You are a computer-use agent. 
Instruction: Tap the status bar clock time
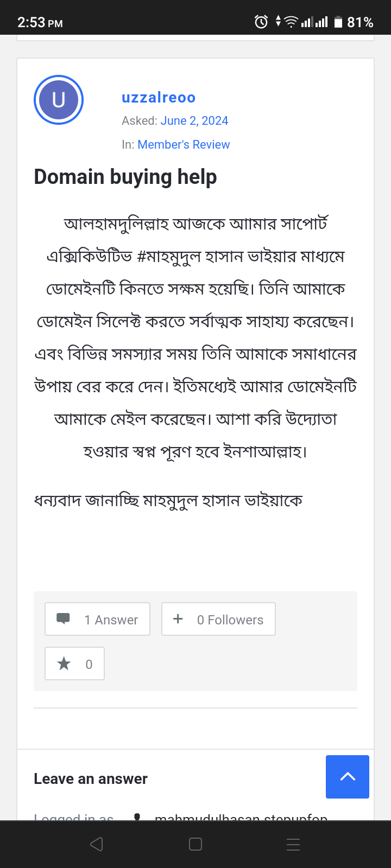(40, 22)
